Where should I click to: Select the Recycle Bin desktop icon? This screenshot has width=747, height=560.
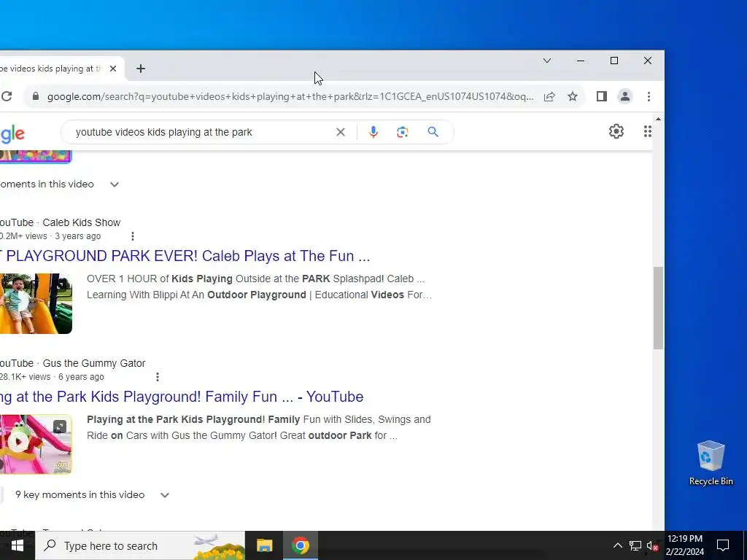click(x=711, y=463)
